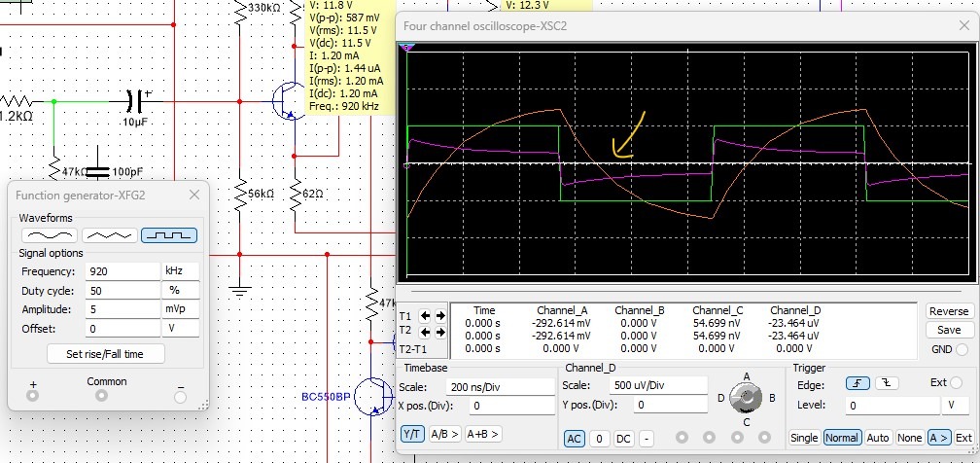Click the BC550BP transistor symbol in schematic
980x463 pixels.
click(x=373, y=396)
